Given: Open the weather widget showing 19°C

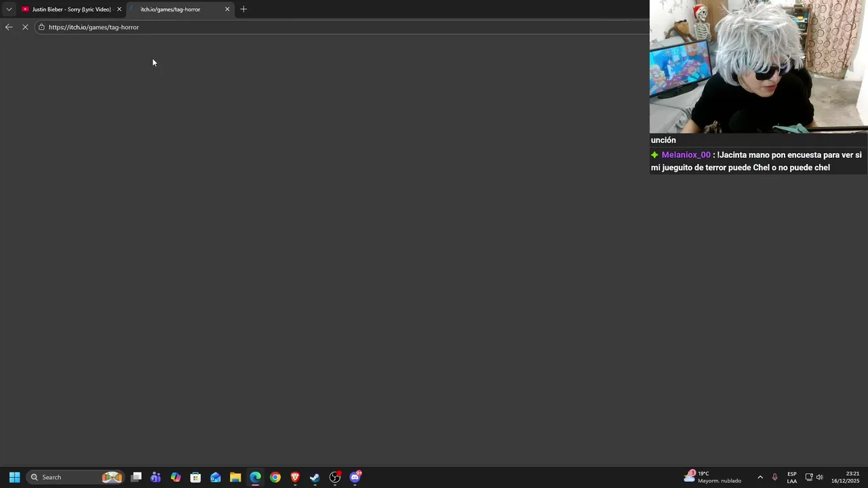Looking at the screenshot, I should click(x=713, y=477).
